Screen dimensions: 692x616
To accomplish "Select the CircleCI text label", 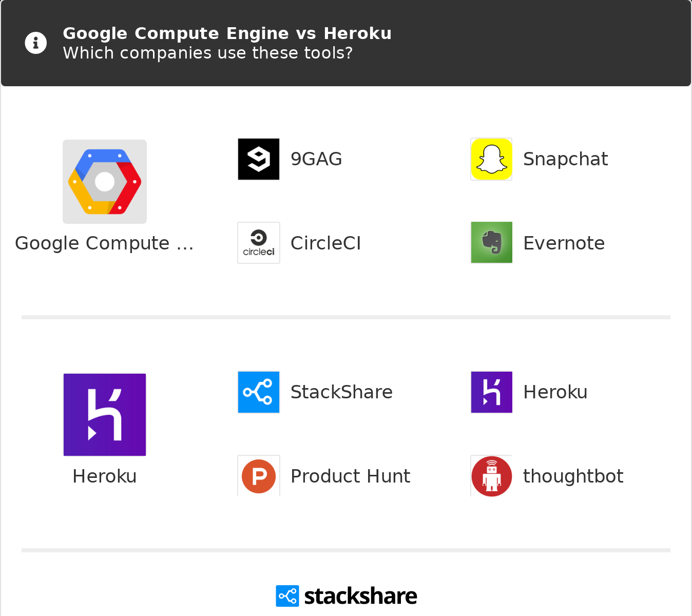I will (325, 243).
